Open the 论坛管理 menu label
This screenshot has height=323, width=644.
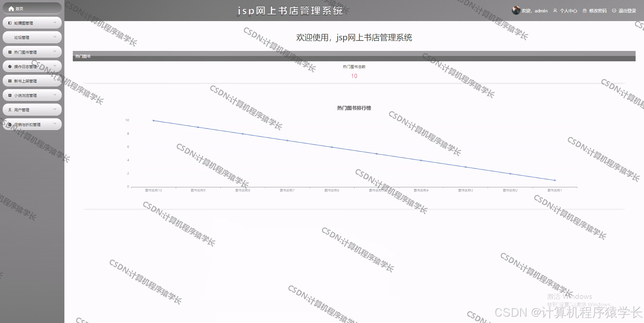pyautogui.click(x=21, y=38)
